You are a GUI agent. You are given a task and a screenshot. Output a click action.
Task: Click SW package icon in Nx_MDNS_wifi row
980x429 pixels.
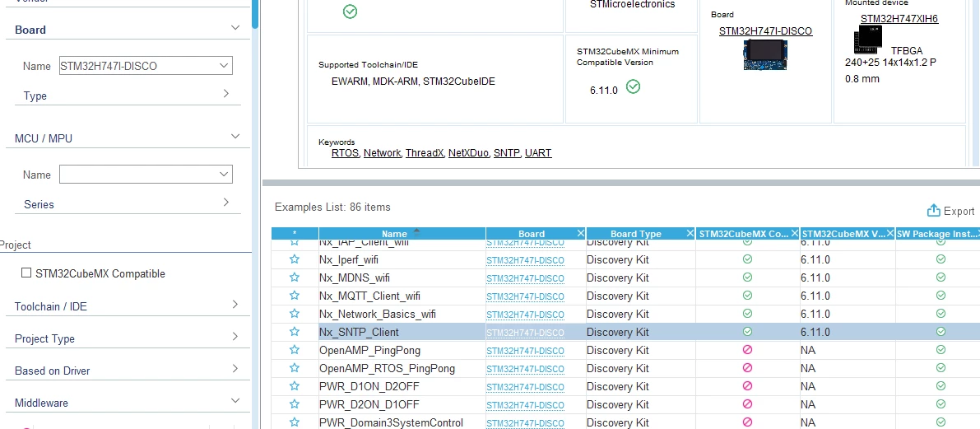(x=941, y=277)
